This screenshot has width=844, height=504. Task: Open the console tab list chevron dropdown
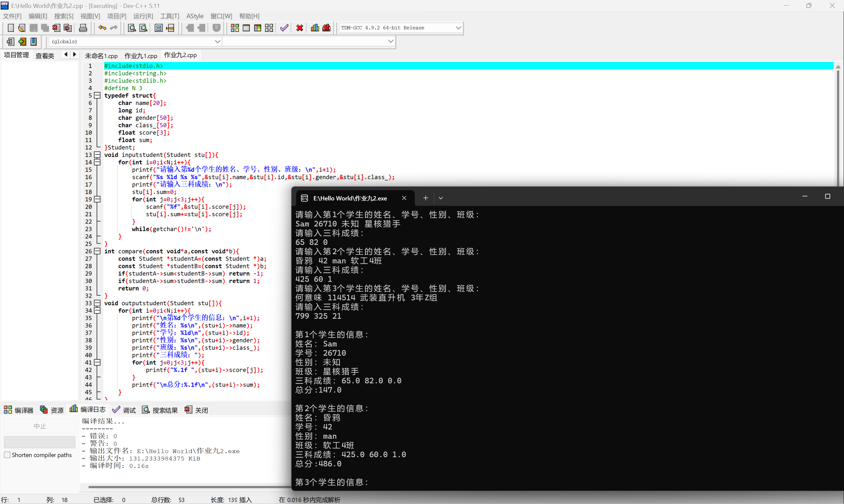click(x=440, y=198)
